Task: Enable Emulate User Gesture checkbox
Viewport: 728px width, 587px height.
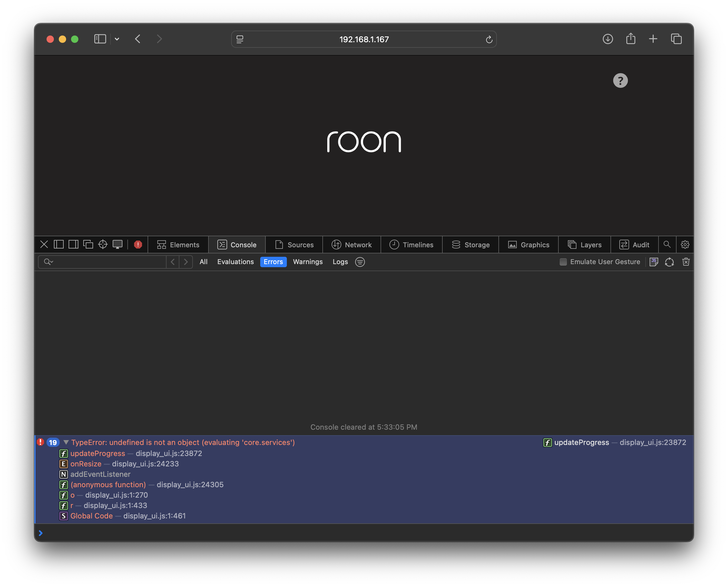Action: point(563,262)
